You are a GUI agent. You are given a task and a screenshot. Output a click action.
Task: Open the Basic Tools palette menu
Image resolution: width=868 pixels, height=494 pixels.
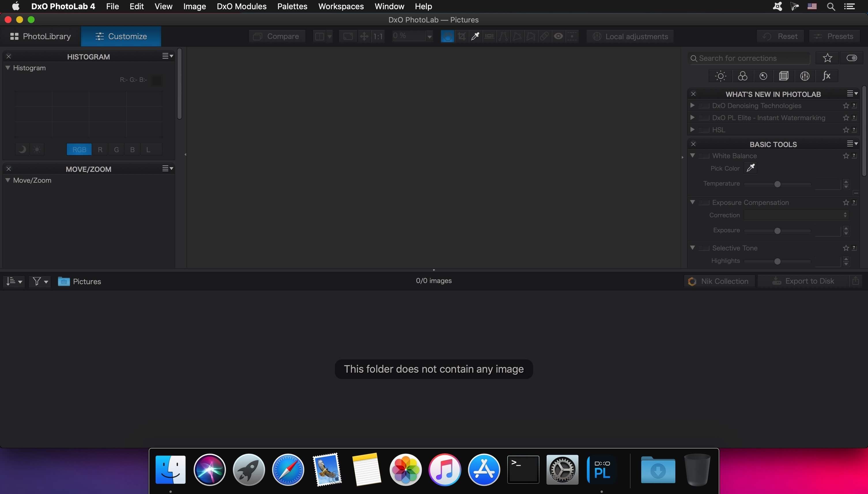852,144
